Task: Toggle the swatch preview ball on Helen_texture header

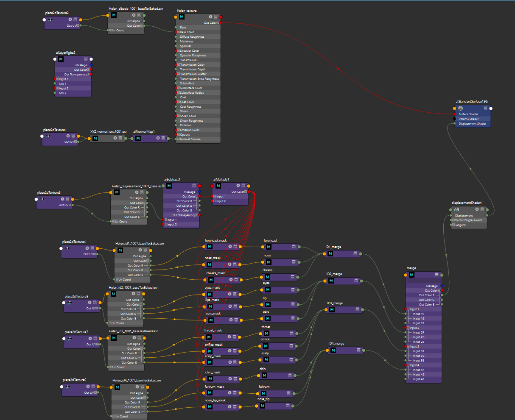Action: [211, 17]
